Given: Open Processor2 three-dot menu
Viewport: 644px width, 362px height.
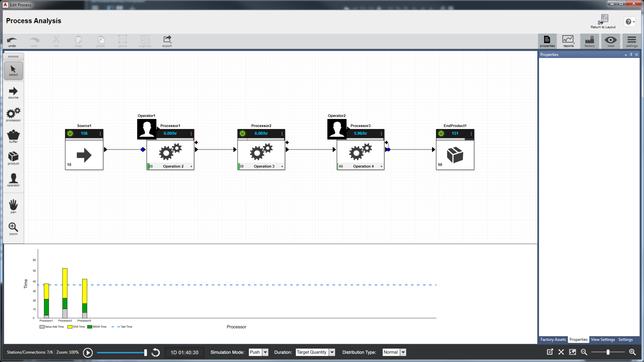Looking at the screenshot, I should [282, 134].
